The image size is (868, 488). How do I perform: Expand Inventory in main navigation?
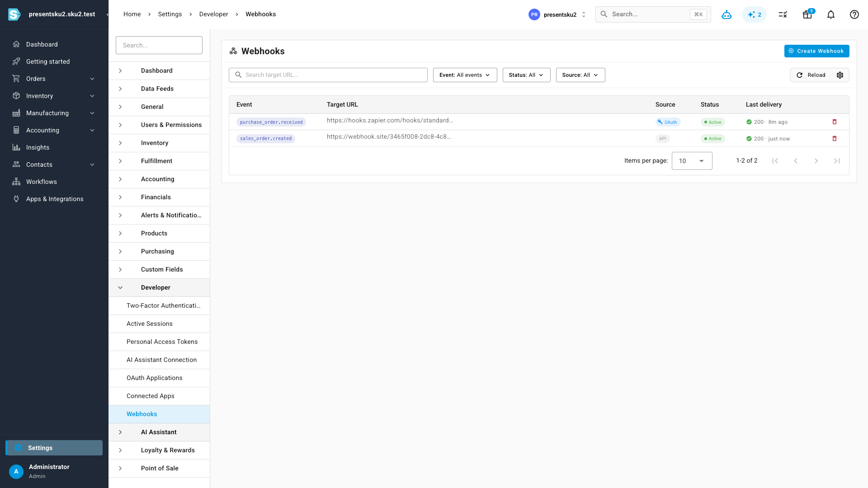(54, 96)
